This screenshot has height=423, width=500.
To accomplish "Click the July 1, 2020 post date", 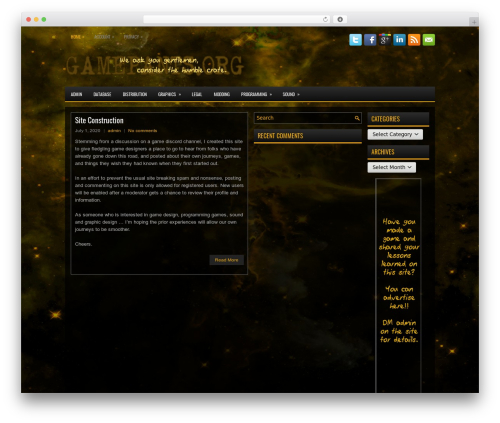I will pyautogui.click(x=87, y=131).
